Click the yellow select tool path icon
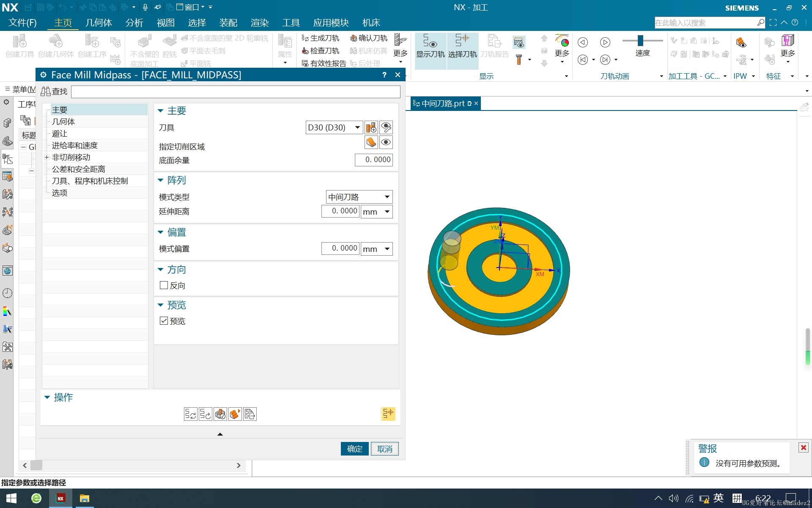The height and width of the screenshot is (508, 812). tap(388, 414)
